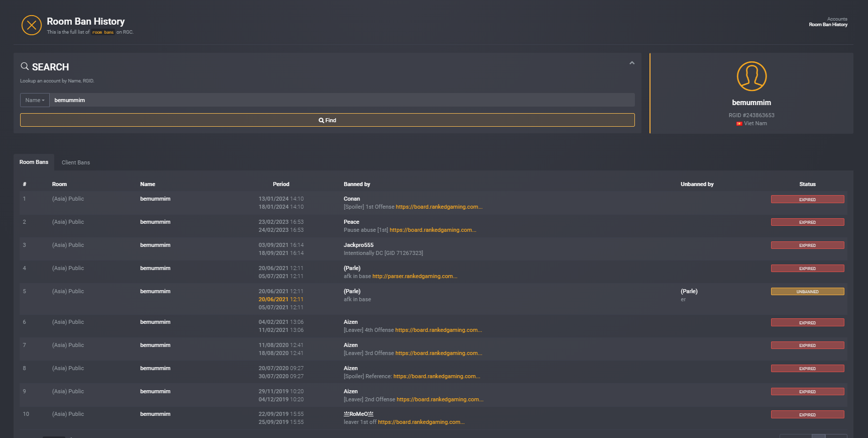Click the search input field with bemummim
Image resolution: width=868 pixels, height=438 pixels.
point(342,100)
